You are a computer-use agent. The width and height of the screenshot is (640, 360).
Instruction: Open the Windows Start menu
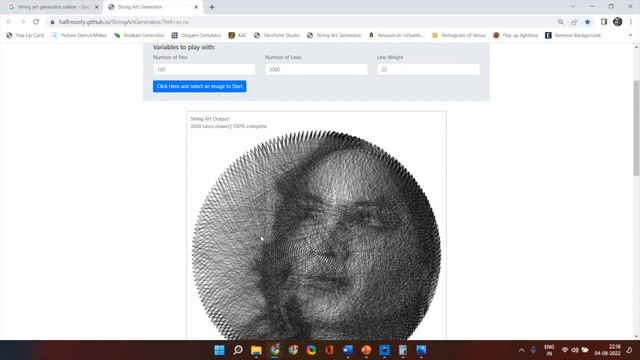click(x=220, y=350)
